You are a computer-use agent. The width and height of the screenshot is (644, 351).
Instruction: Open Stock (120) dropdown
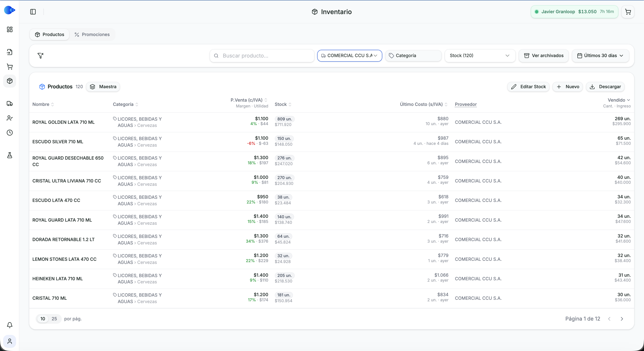pos(480,56)
